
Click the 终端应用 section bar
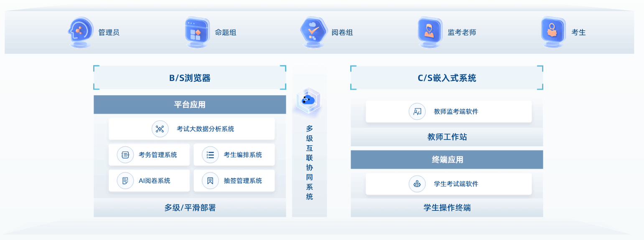point(447,159)
